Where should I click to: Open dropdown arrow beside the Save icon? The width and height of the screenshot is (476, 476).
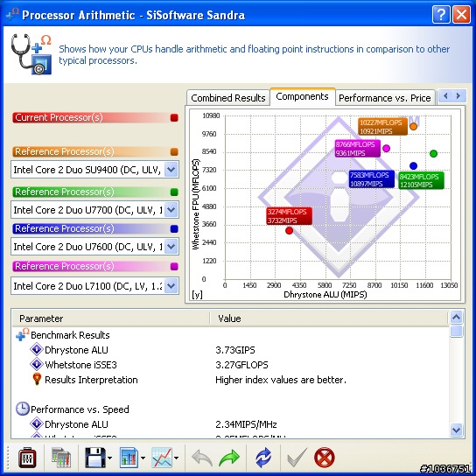(x=110, y=458)
